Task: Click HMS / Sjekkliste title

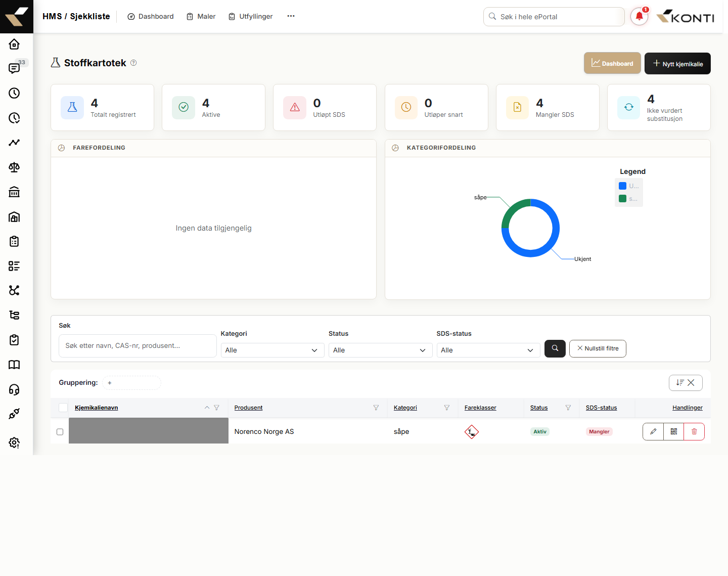Action: 76,16
